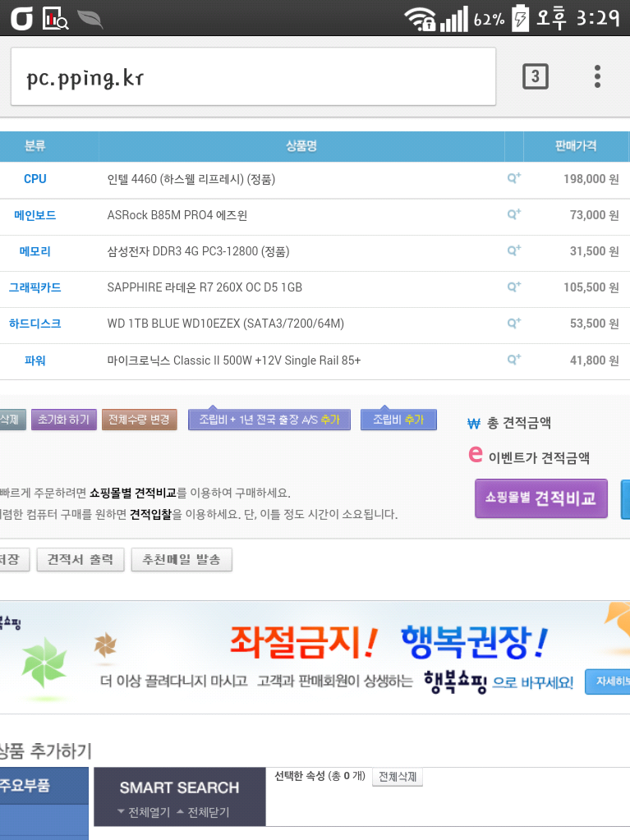This screenshot has width=630, height=840.
Task: Click the 추천메일 발송 button
Action: click(x=182, y=560)
